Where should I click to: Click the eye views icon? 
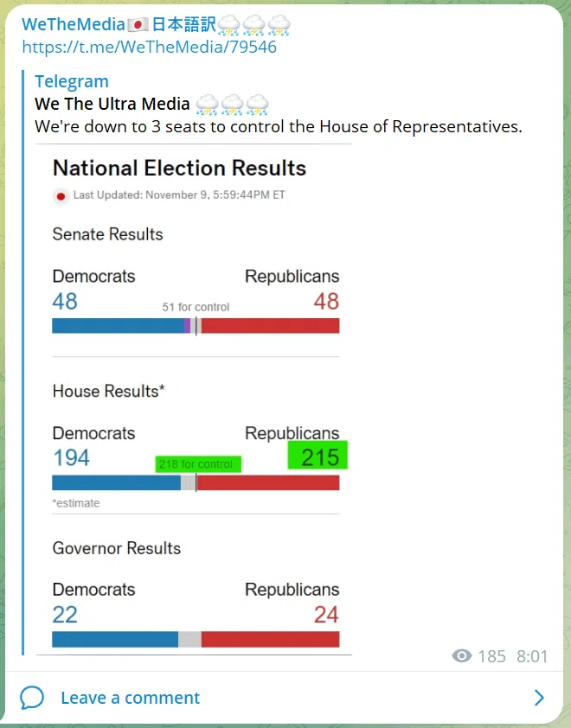click(x=462, y=656)
